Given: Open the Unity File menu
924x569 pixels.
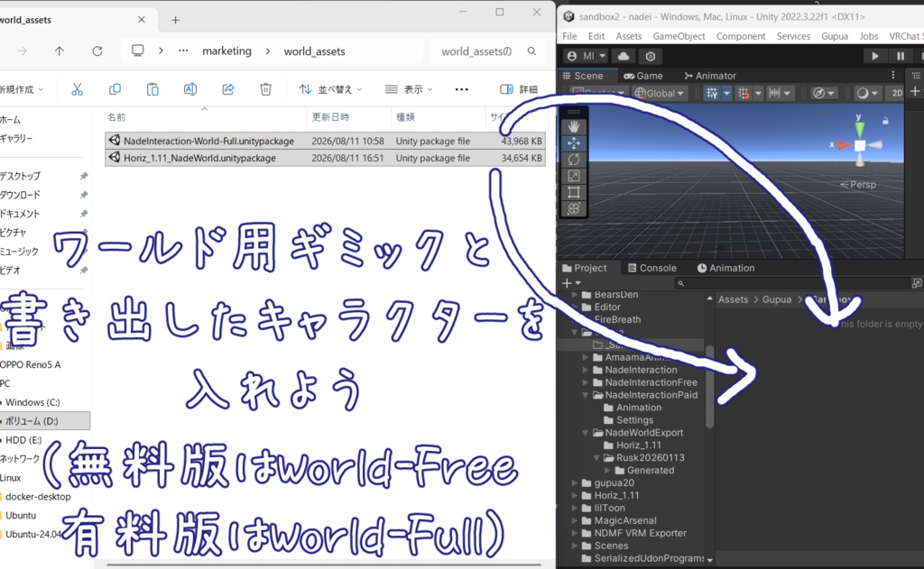Looking at the screenshot, I should point(569,36).
